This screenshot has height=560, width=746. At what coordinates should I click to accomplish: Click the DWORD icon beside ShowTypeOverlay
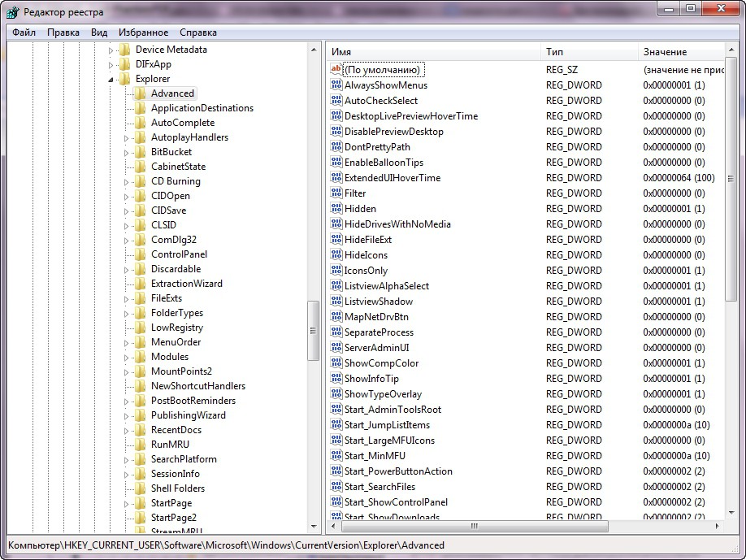click(337, 394)
